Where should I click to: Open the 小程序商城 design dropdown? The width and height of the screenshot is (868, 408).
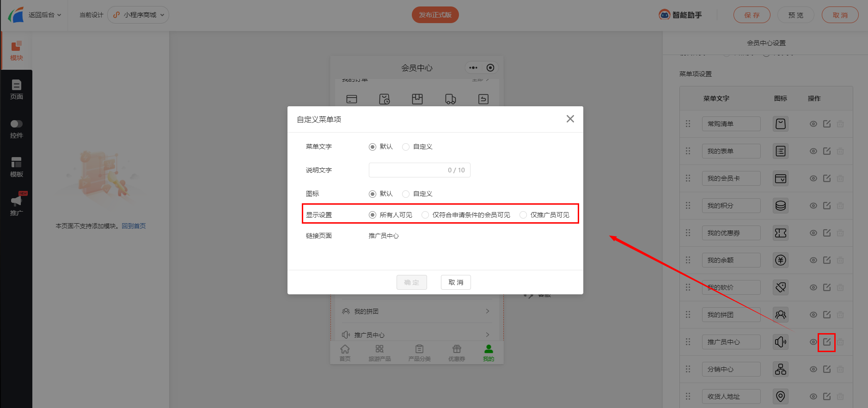(138, 15)
